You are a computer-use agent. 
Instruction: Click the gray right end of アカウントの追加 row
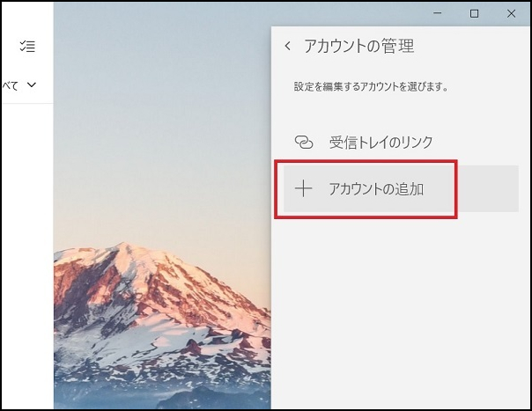coord(489,188)
